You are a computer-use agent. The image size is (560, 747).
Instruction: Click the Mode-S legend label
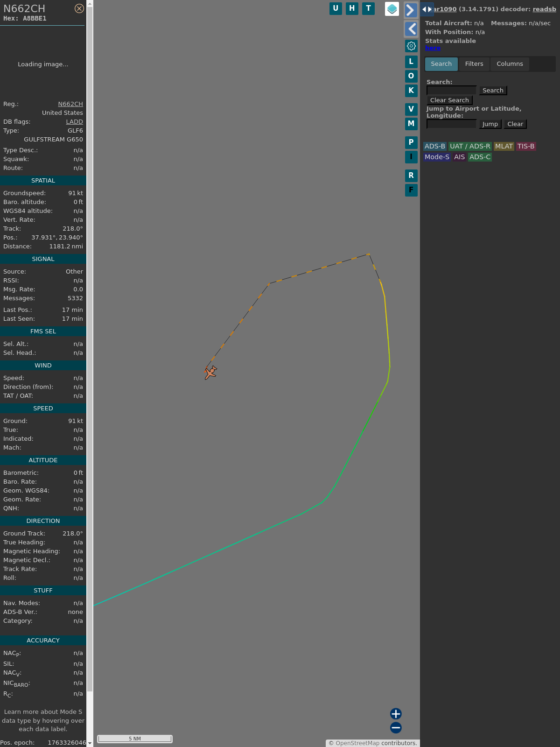pyautogui.click(x=437, y=157)
